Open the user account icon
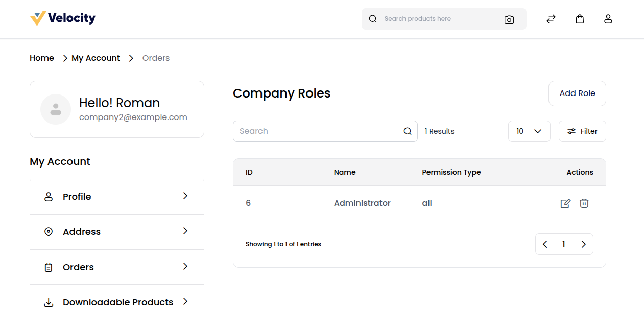The image size is (644, 332). pyautogui.click(x=608, y=19)
